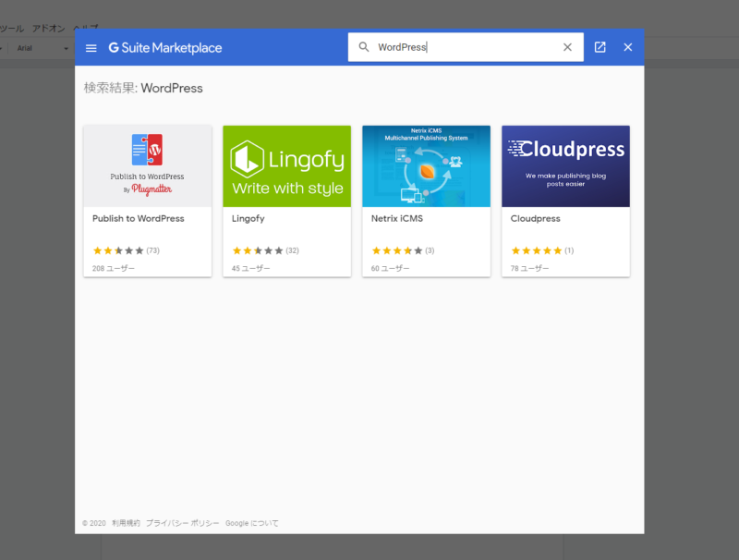Clear the WordPress search text
This screenshot has height=560, width=739.
pyautogui.click(x=567, y=47)
